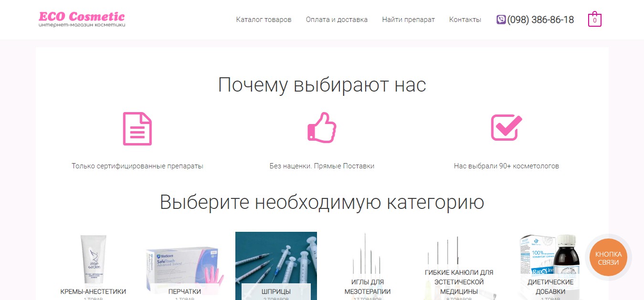
Task: Open Диетические добавки category
Action: pos(550,287)
